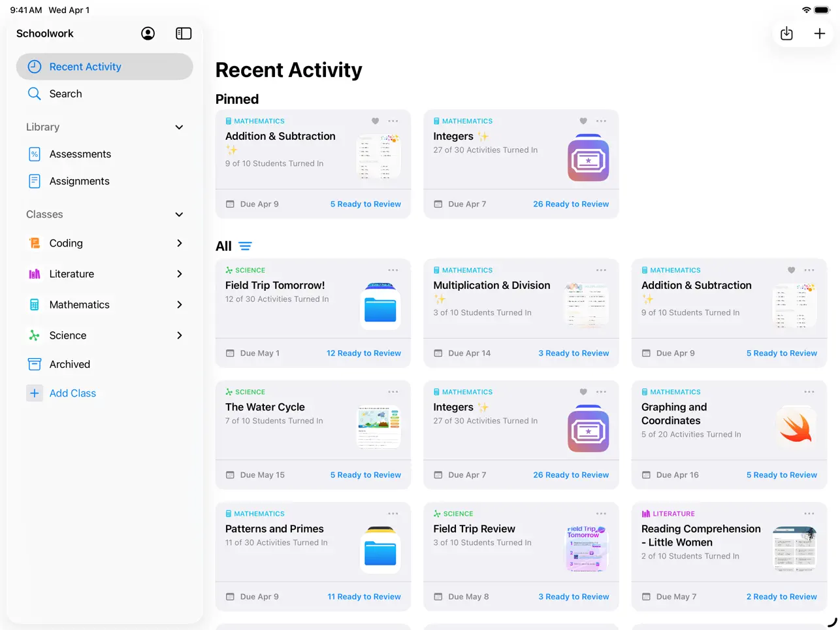This screenshot has width=840, height=630.
Task: Expand the Mathematics class
Action: tap(179, 305)
